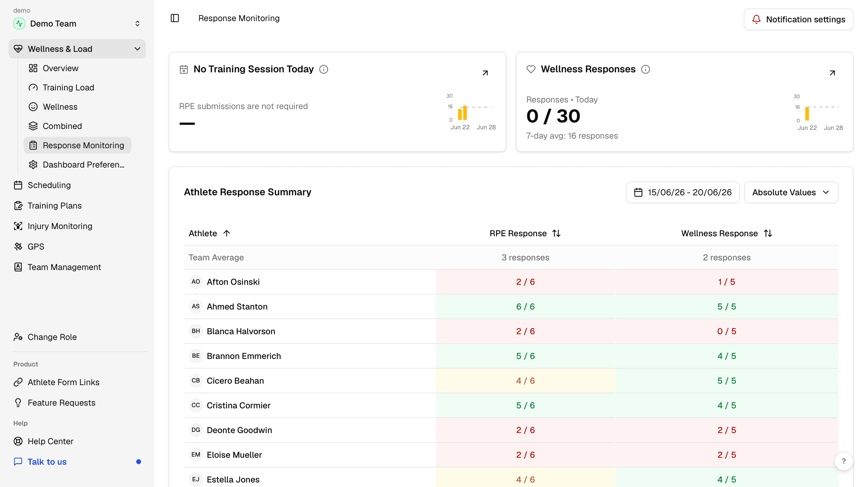Open the Absolute Values dropdown
The image size is (868, 487).
point(791,193)
